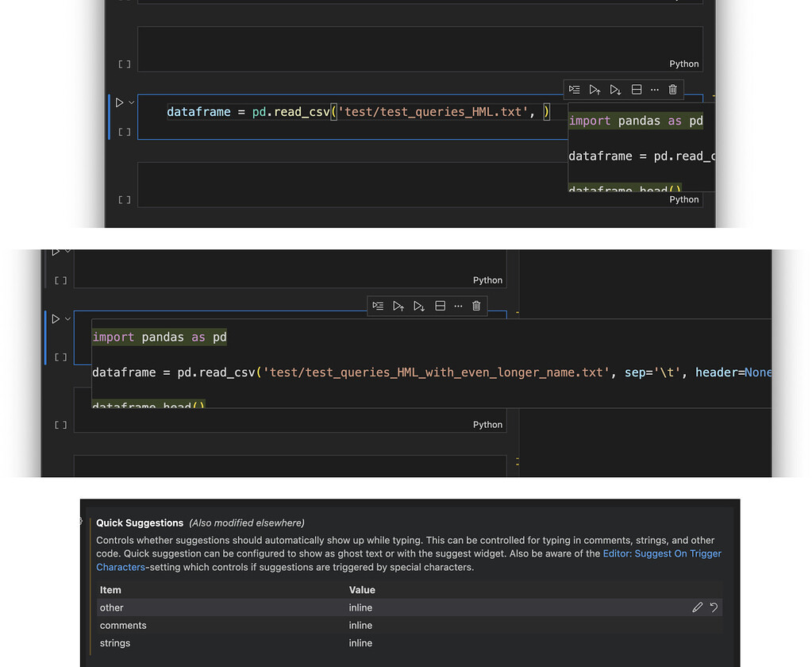Click Run by Line above test_queries_HML.txt cell

point(574,90)
